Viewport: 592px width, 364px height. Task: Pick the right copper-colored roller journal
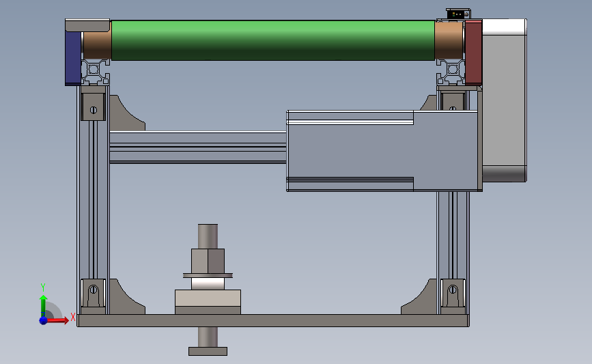coord(449,40)
